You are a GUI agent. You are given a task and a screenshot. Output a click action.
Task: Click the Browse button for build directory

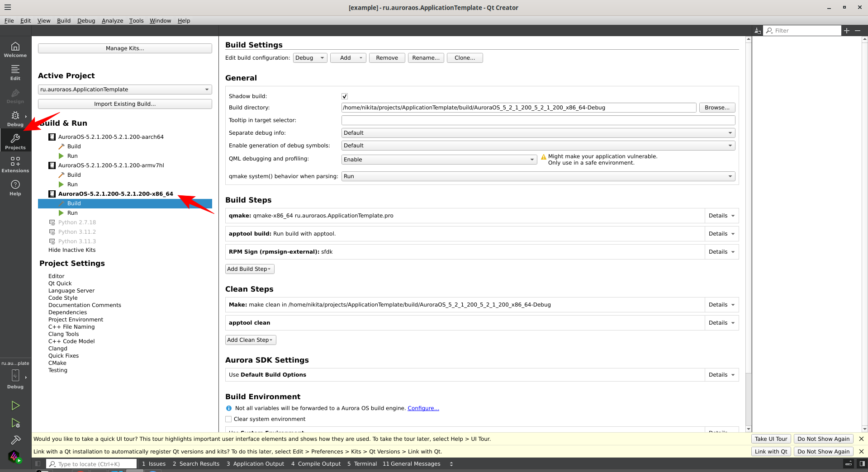717,108
